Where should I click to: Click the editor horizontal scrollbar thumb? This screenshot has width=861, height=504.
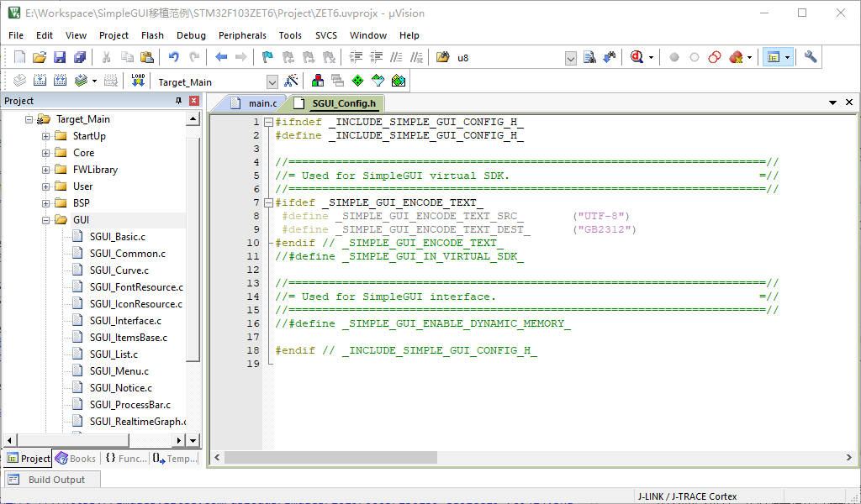coord(330,458)
